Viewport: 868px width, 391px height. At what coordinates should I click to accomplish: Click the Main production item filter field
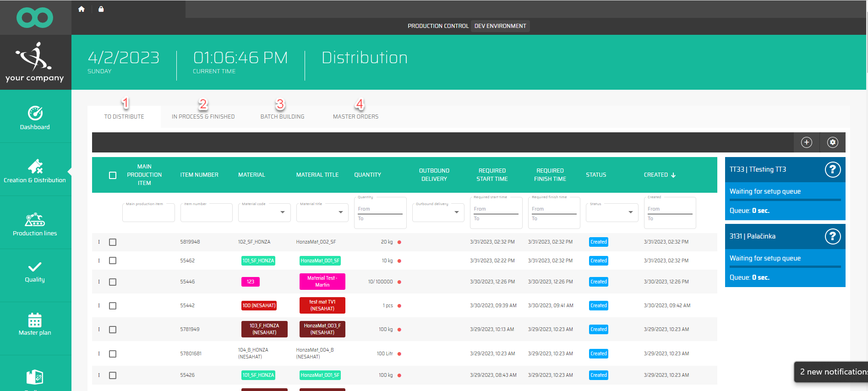pos(148,213)
